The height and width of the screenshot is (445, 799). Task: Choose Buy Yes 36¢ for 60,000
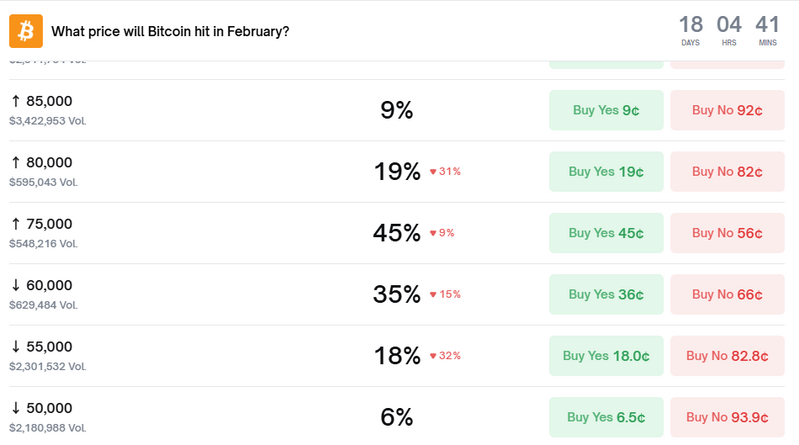point(606,294)
